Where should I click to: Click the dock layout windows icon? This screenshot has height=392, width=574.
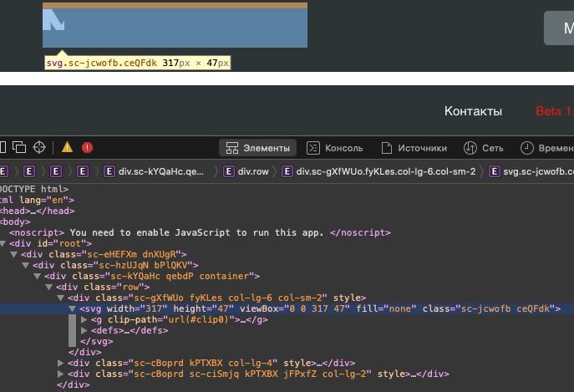pyautogui.click(x=19, y=148)
